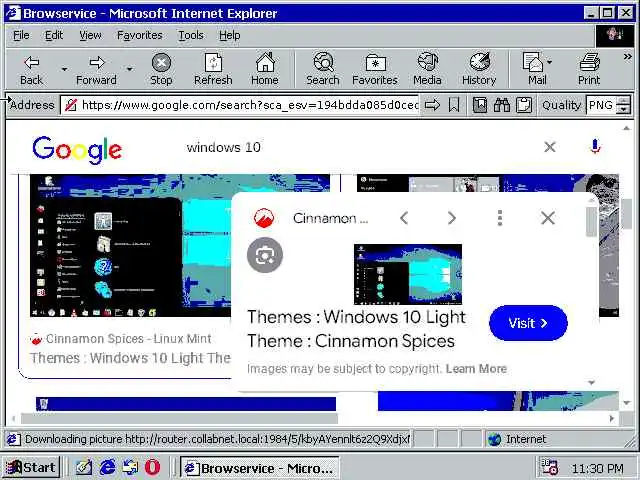Image resolution: width=640 pixels, height=480 pixels.
Task: Click the 11:30 PM taskbar clock
Action: click(598, 469)
